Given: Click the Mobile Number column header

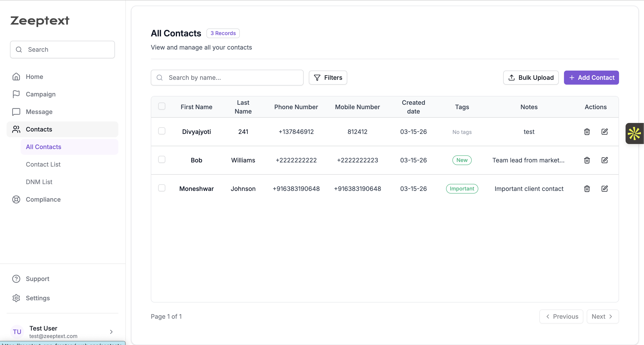Looking at the screenshot, I should click(357, 107).
